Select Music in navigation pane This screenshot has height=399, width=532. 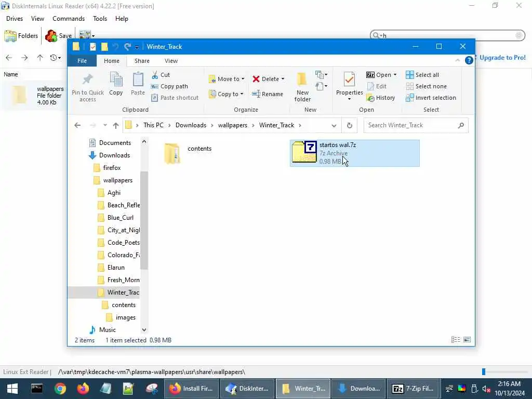point(102,330)
